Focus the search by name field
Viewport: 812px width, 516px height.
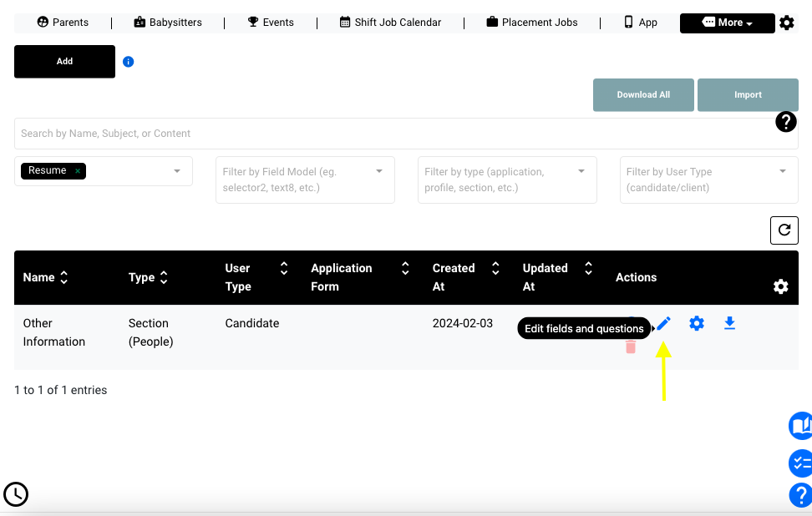[393, 134]
